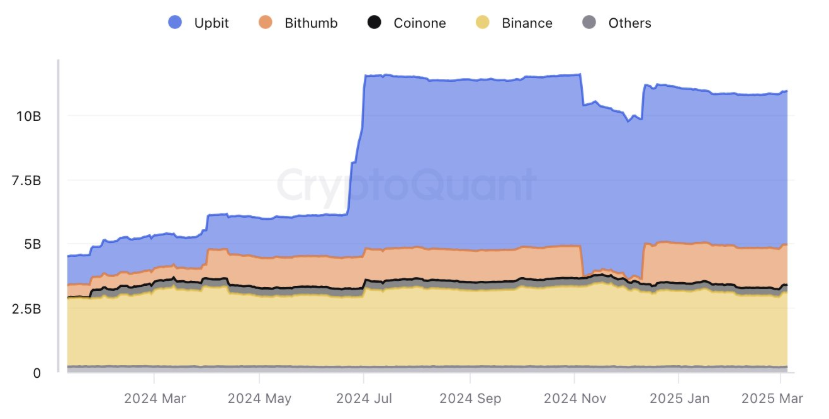Click the 10B y-axis label
The image size is (829, 419).
(28, 116)
